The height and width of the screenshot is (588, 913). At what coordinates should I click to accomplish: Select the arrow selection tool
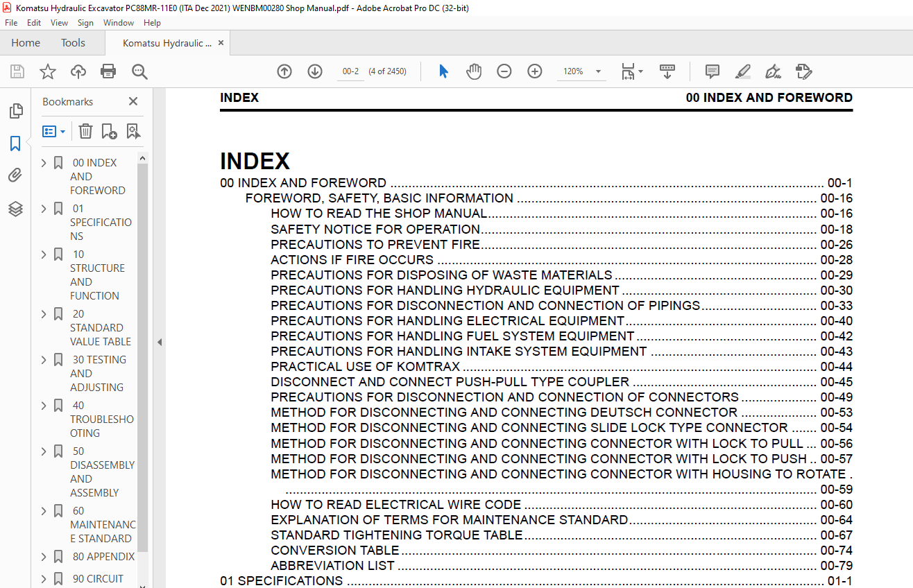tap(444, 71)
